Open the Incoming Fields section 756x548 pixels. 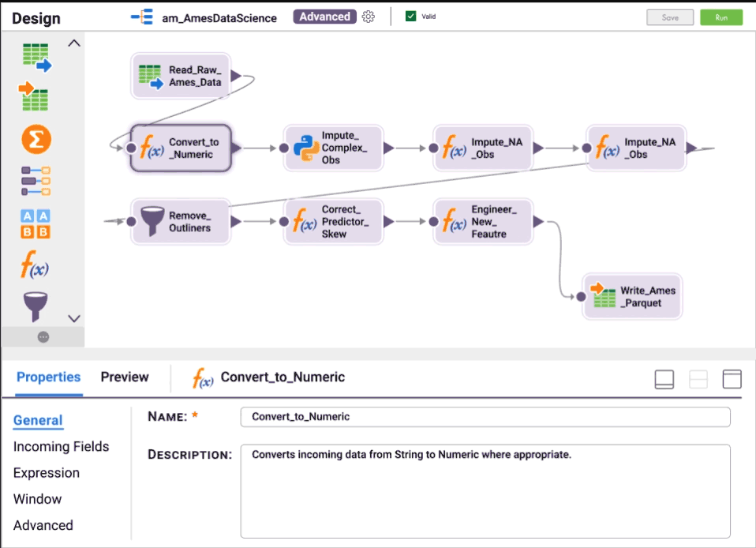pyautogui.click(x=62, y=446)
